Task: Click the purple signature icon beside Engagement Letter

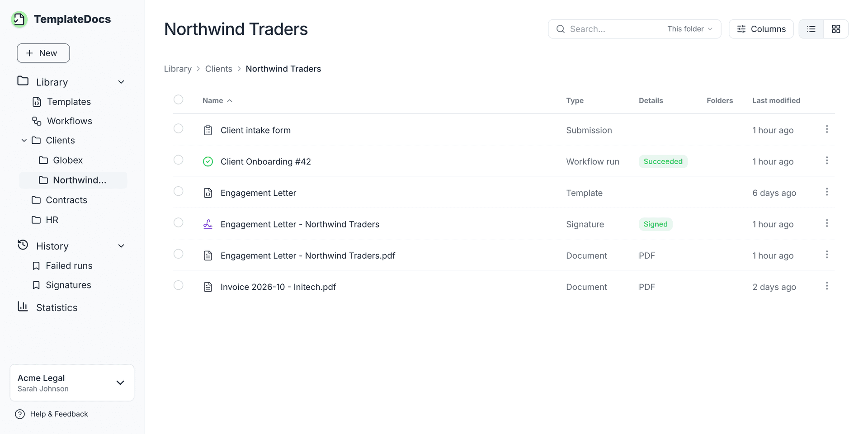Action: [x=208, y=224]
